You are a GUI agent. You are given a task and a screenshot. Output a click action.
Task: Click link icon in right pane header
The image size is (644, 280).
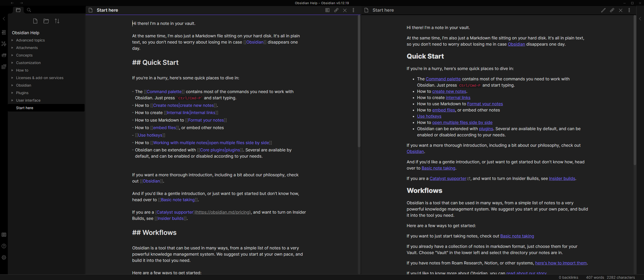coord(612,10)
